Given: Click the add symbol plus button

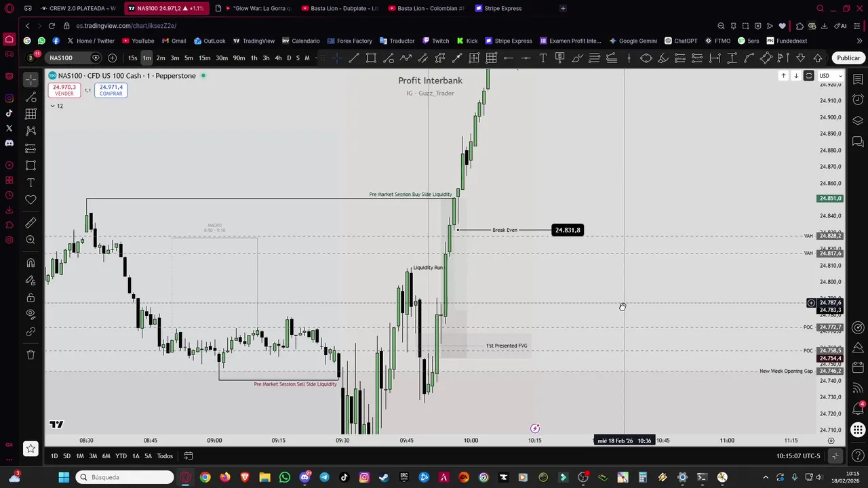Looking at the screenshot, I should click(112, 58).
